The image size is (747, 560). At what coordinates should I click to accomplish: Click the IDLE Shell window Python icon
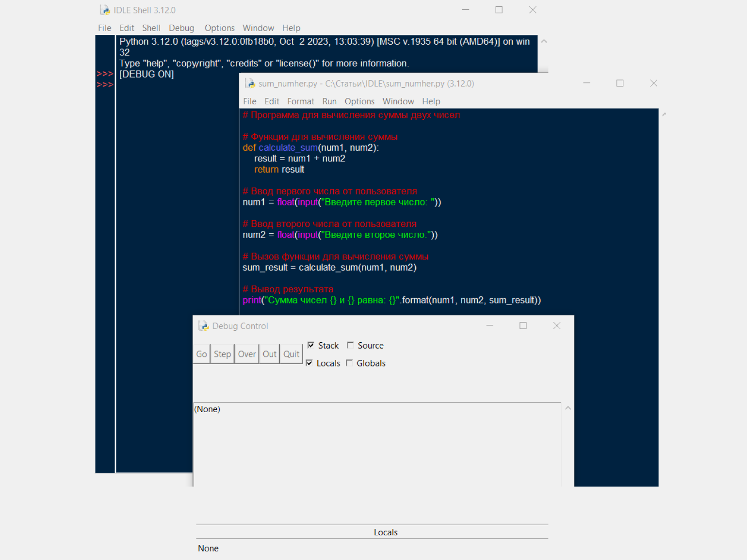[x=105, y=10]
